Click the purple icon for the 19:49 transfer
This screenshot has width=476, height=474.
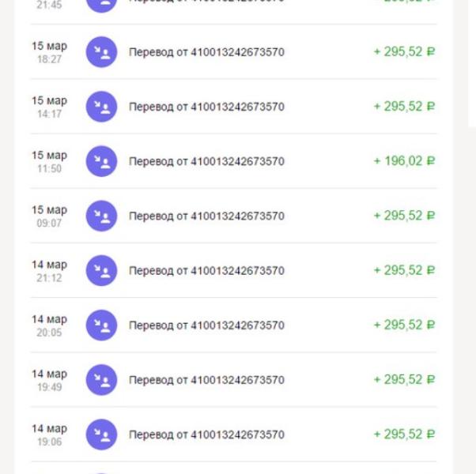pos(101,379)
